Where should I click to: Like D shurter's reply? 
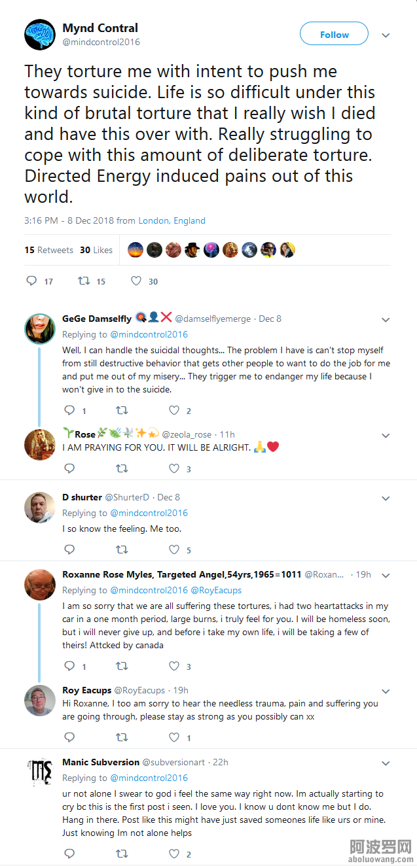(174, 550)
